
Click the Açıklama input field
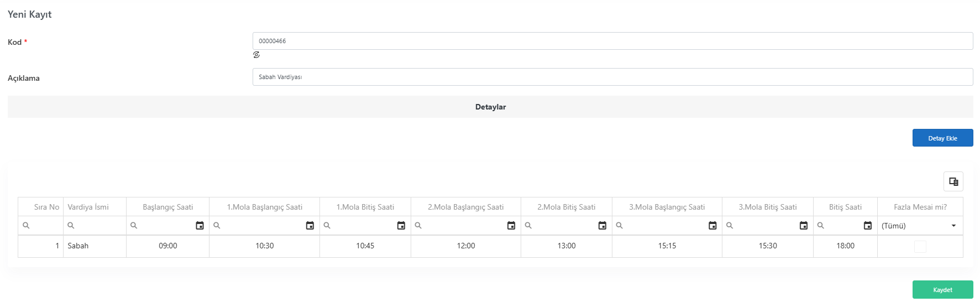coord(612,77)
